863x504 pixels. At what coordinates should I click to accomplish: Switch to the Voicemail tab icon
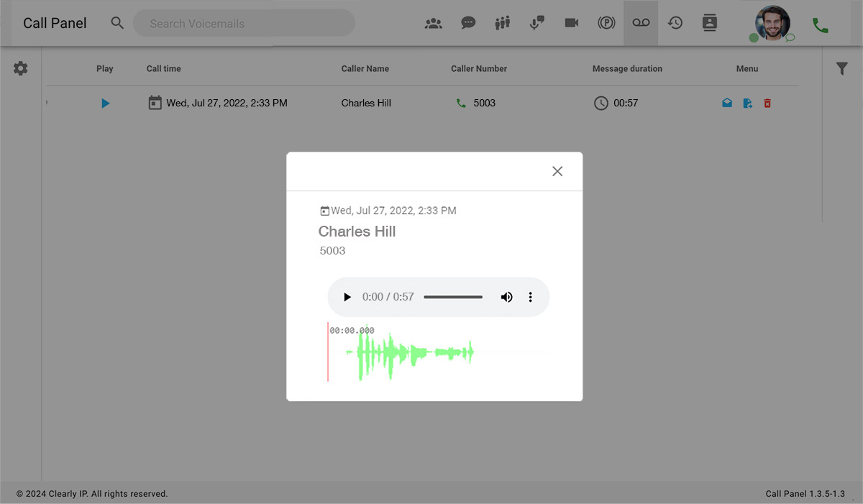click(x=641, y=23)
